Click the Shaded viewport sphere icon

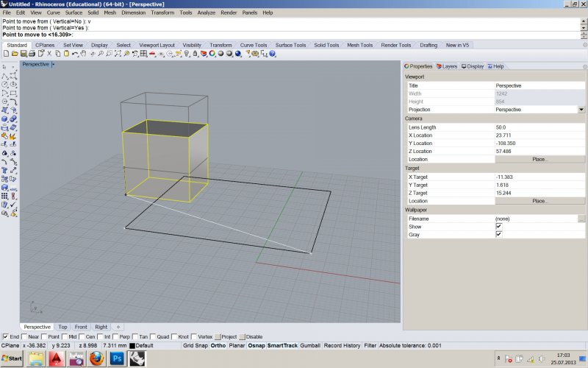click(x=220, y=54)
